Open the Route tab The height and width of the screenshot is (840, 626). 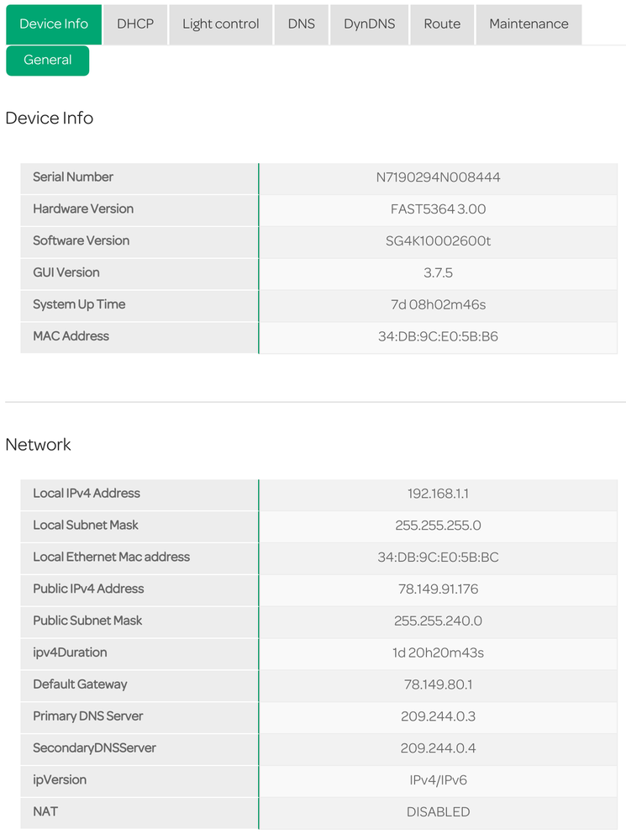pos(442,24)
